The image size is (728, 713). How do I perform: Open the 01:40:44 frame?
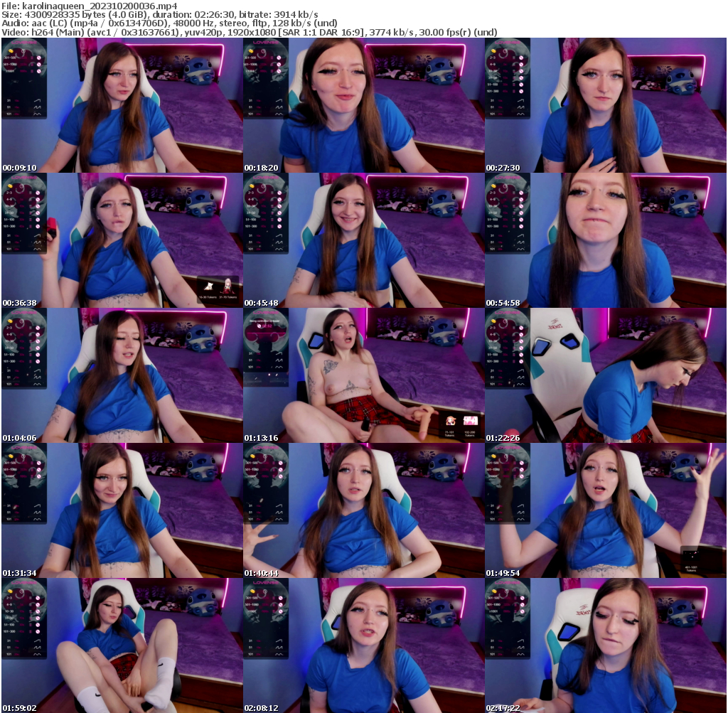(x=364, y=510)
